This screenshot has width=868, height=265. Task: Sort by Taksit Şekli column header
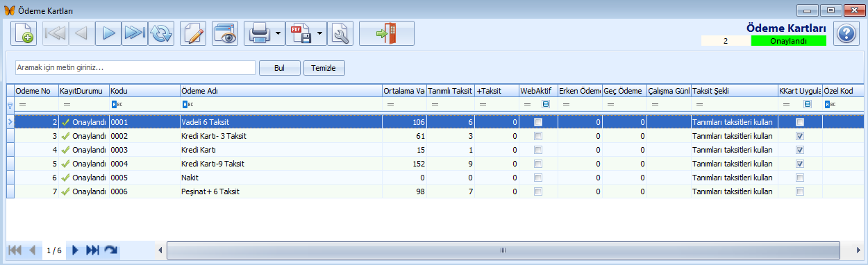[735, 91]
